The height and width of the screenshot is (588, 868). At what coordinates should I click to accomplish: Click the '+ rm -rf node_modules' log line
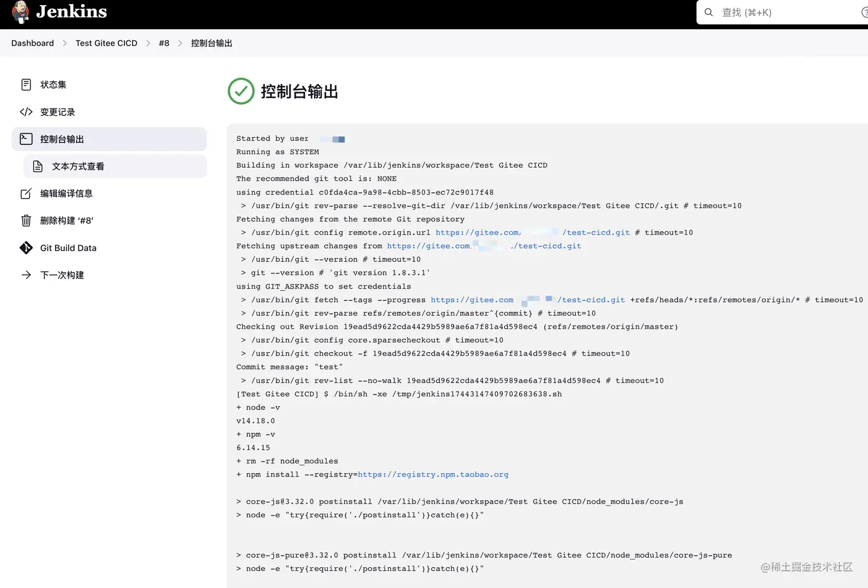pyautogui.click(x=287, y=461)
